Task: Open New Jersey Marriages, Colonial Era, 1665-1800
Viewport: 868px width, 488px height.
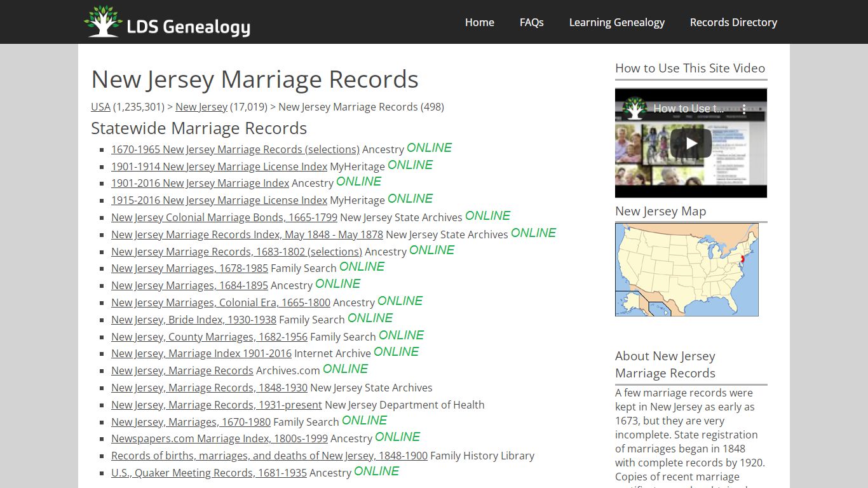Action: click(x=220, y=302)
